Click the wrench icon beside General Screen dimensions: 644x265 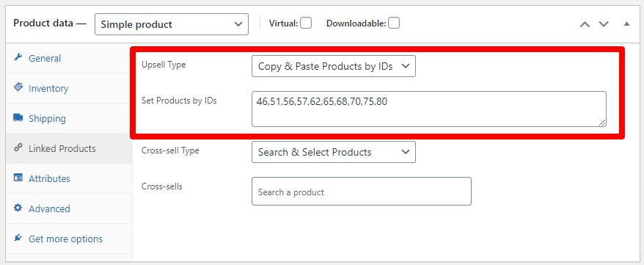tap(18, 57)
